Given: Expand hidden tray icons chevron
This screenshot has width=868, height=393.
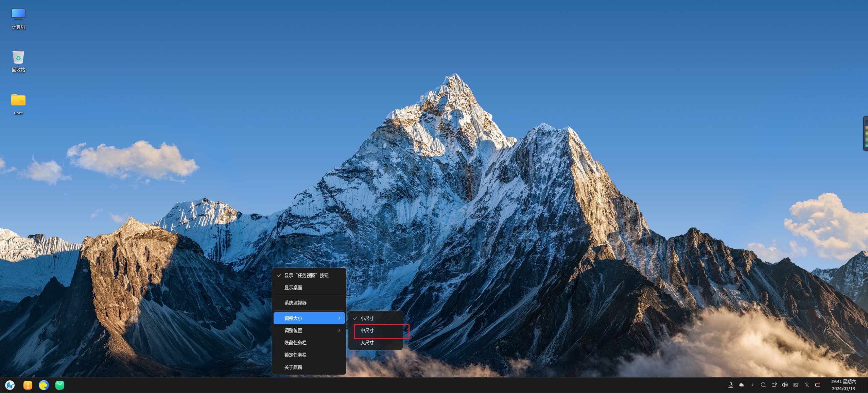Looking at the screenshot, I should click(752, 385).
